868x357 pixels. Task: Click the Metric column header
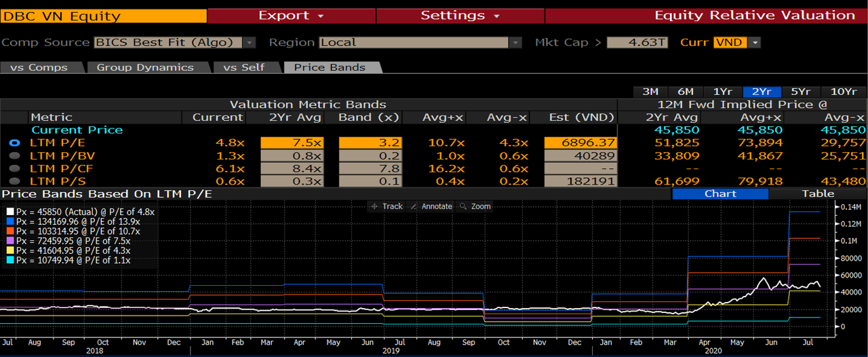click(x=52, y=117)
